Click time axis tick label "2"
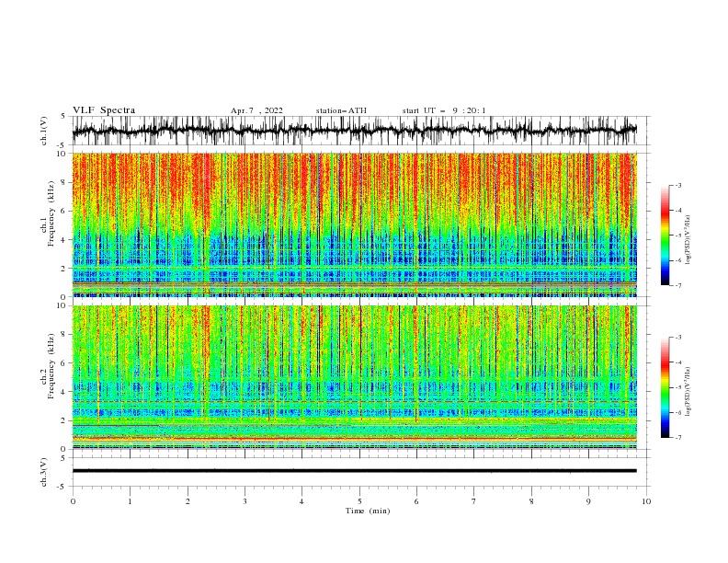728x563 pixels. click(x=188, y=501)
